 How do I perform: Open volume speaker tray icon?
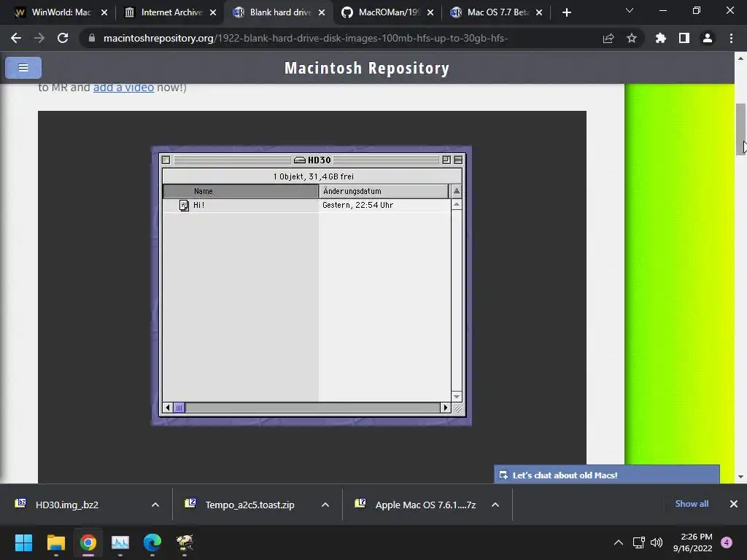click(x=657, y=542)
